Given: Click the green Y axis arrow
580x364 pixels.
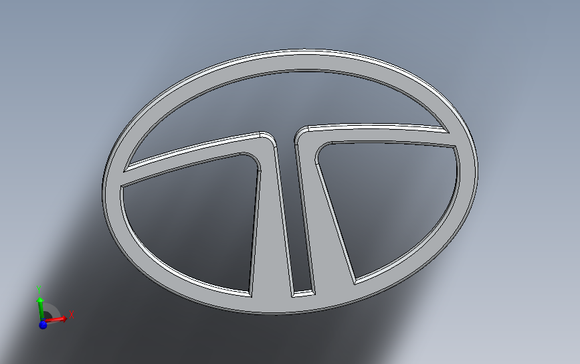Looking at the screenshot, I should 40,309.
